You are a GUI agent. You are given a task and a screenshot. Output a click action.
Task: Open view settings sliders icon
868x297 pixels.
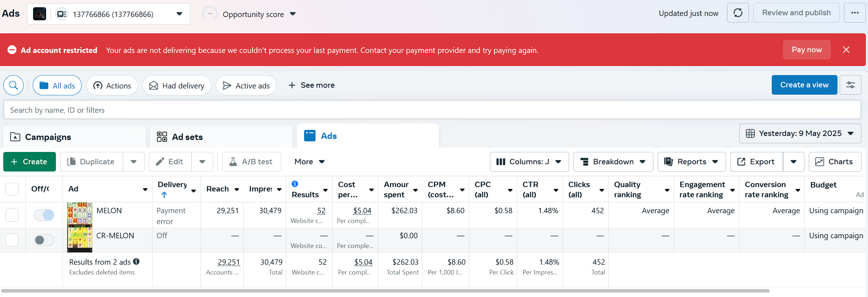(850, 85)
